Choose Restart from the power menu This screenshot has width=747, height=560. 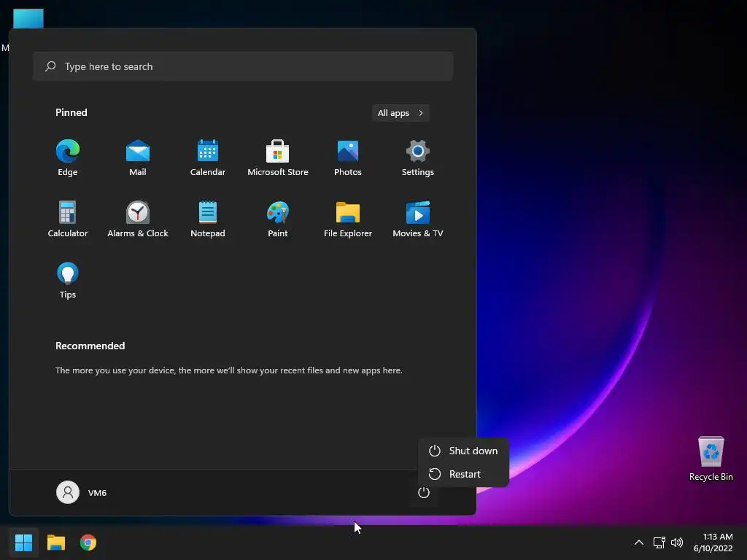click(x=463, y=474)
